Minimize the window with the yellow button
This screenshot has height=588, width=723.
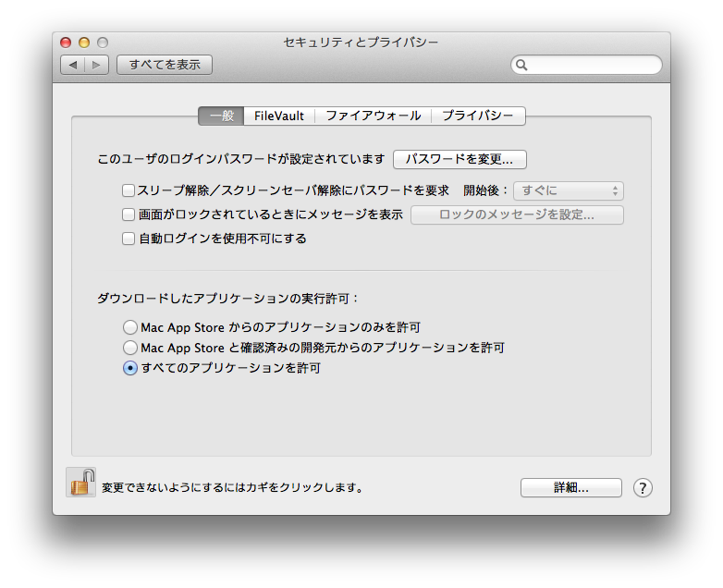(x=84, y=43)
